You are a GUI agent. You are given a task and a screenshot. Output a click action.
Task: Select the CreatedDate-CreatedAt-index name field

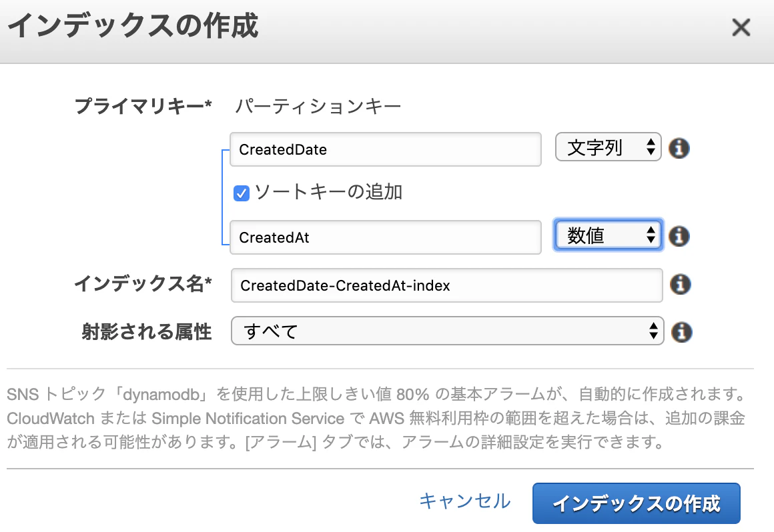coord(447,285)
